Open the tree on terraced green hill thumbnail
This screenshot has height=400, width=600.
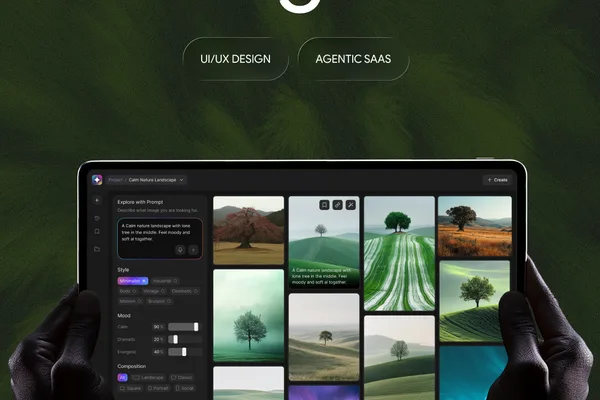[x=475, y=302]
